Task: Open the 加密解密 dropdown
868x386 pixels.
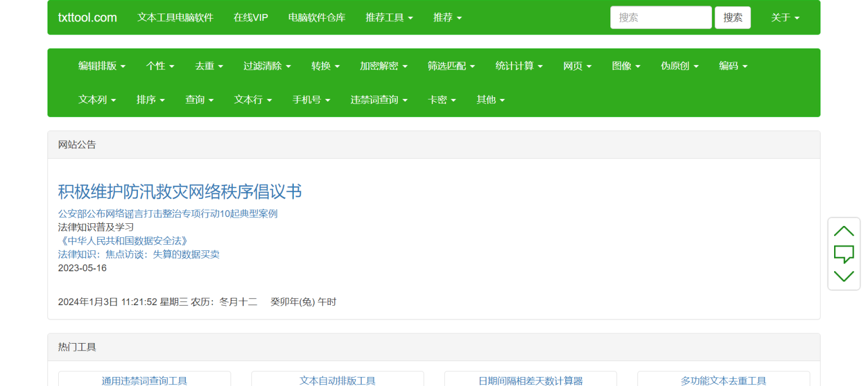Action: click(x=384, y=66)
